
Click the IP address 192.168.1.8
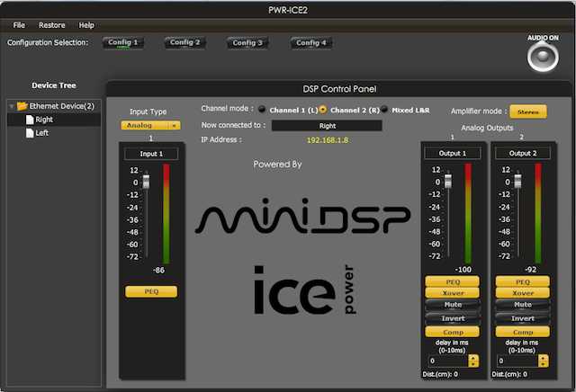point(328,140)
